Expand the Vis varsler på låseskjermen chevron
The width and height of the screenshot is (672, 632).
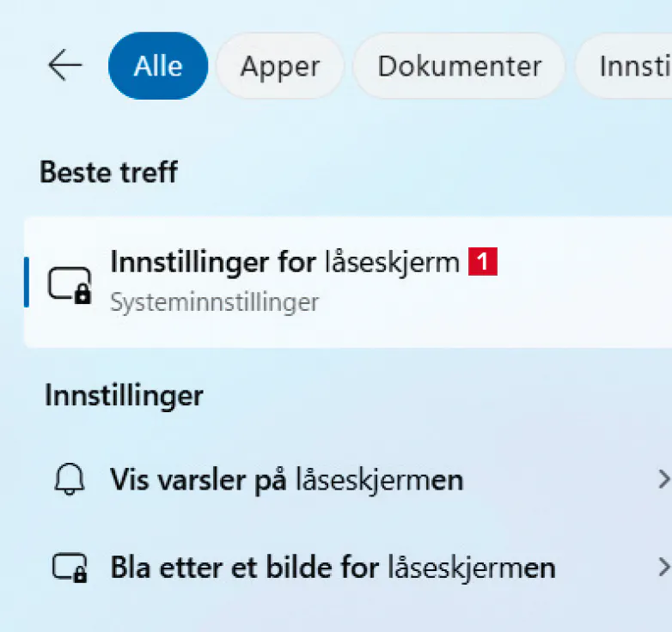tap(663, 479)
